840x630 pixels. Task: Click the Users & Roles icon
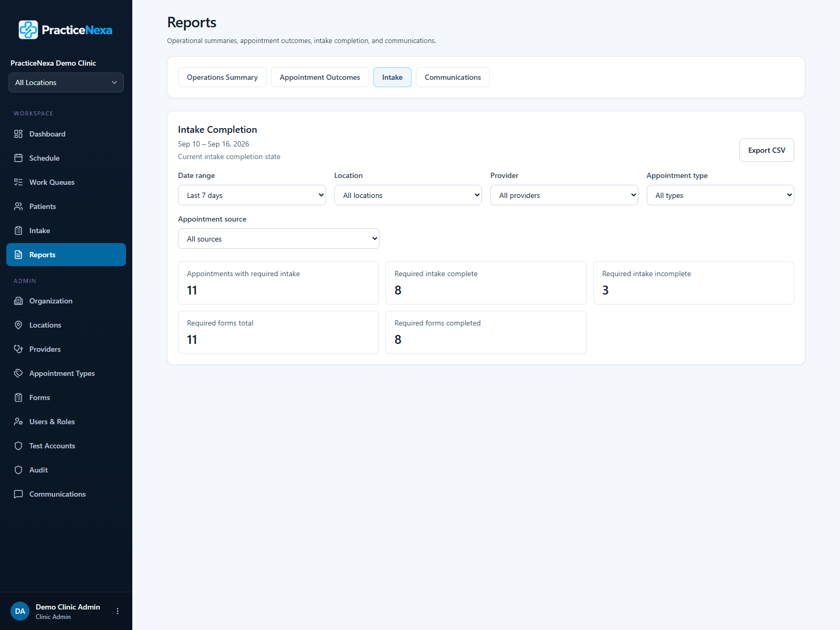point(18,422)
